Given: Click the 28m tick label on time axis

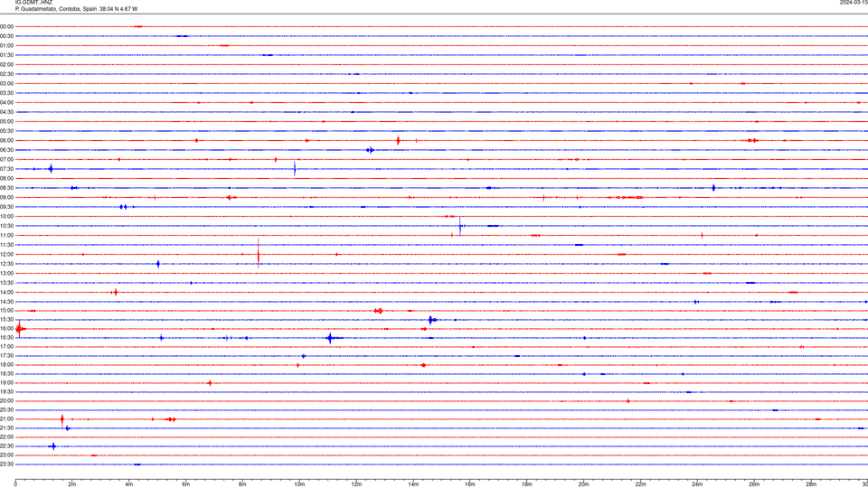Looking at the screenshot, I should 811,484.
